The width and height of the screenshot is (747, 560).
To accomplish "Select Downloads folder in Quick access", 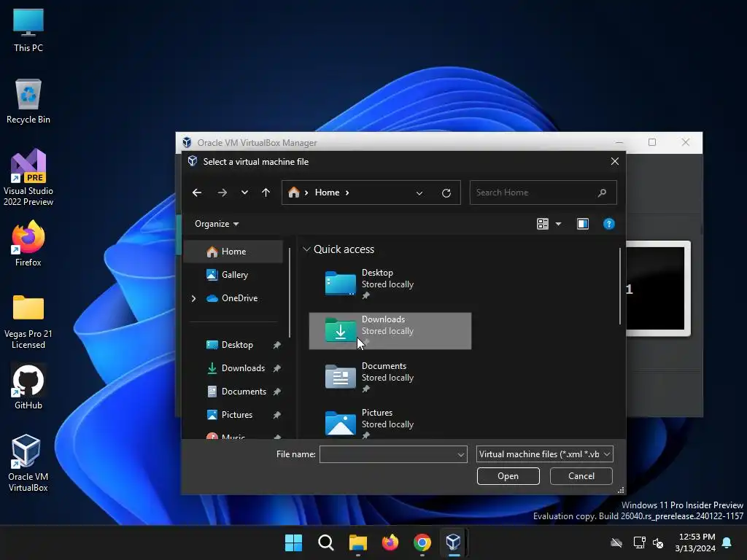I will [x=390, y=331].
